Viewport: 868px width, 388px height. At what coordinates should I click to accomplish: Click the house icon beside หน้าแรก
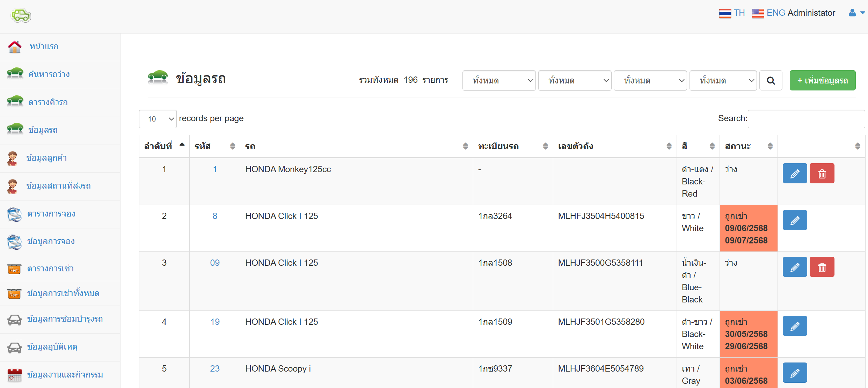click(15, 47)
